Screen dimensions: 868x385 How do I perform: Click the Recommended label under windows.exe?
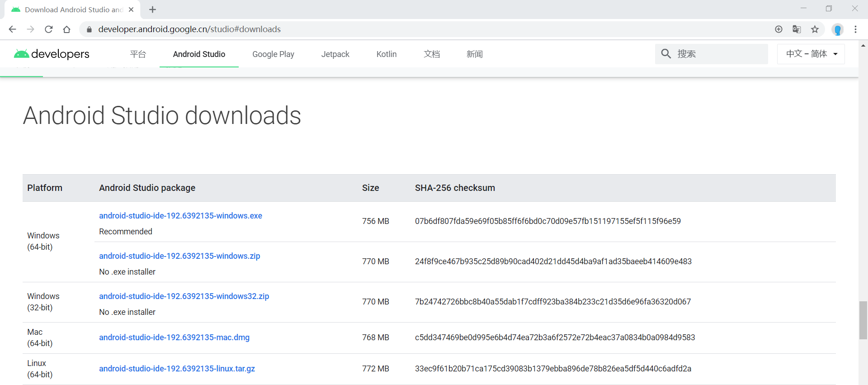126,232
